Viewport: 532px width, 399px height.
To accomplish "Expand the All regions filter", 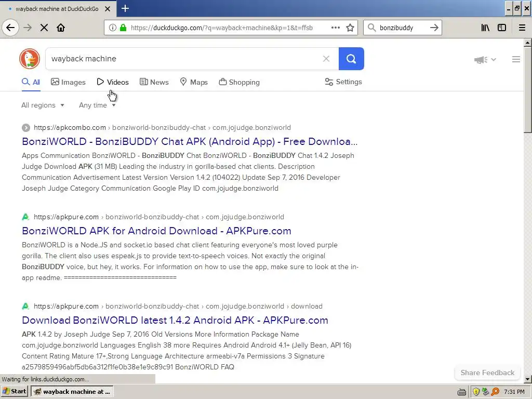I will (43, 105).
